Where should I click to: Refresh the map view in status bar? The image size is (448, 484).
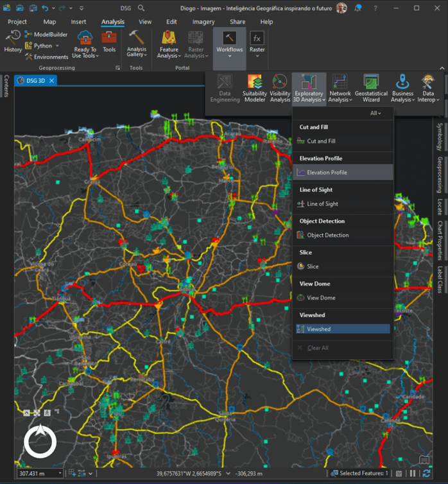point(427,474)
